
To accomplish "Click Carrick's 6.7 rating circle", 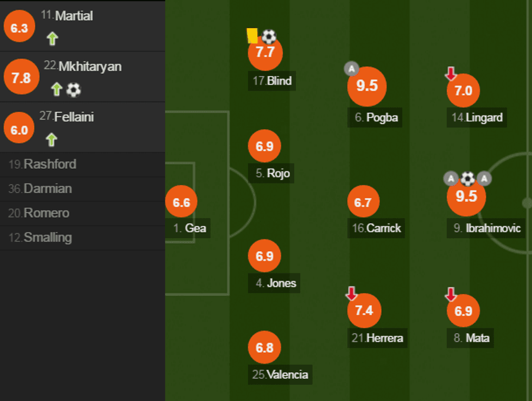I will pos(363,201).
